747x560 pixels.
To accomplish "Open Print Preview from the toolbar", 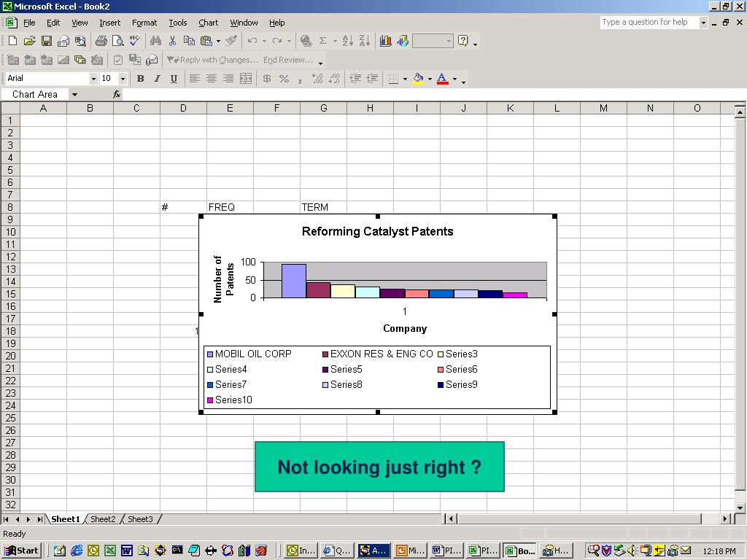I will click(x=117, y=41).
